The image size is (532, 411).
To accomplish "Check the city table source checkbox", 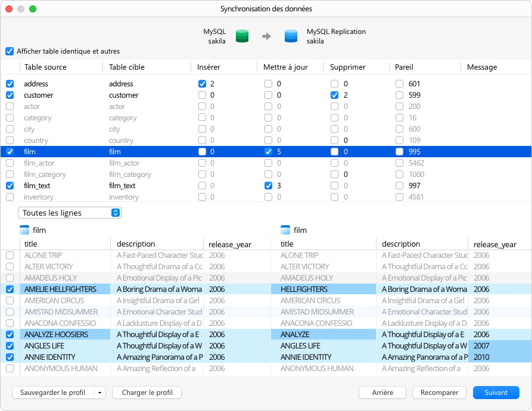I will [x=10, y=129].
